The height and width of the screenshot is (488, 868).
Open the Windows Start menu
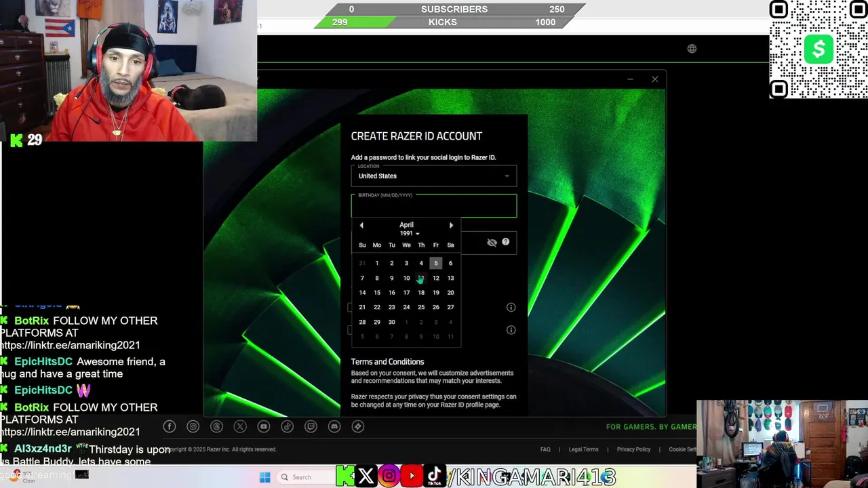coord(264,477)
